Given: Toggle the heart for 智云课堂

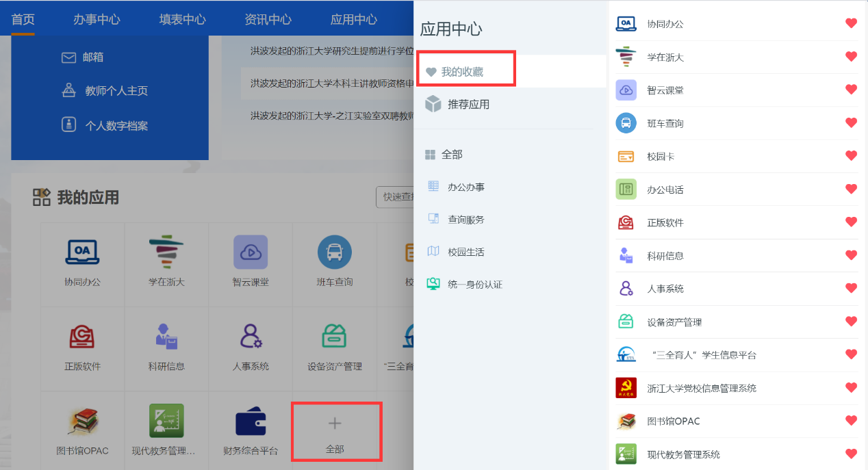Looking at the screenshot, I should pyautogui.click(x=851, y=90).
